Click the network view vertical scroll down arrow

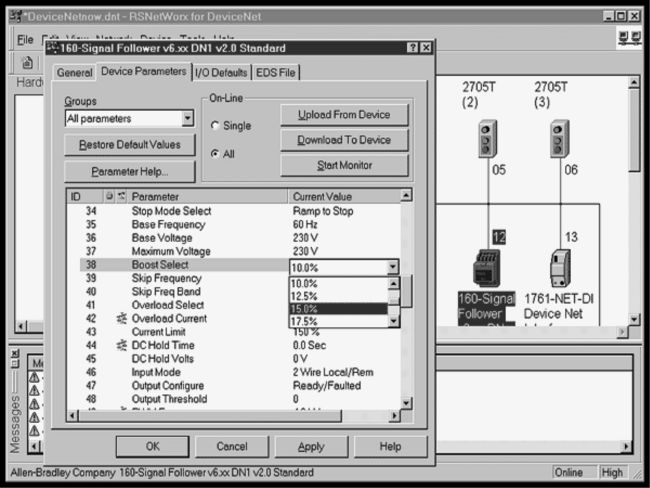point(634,320)
